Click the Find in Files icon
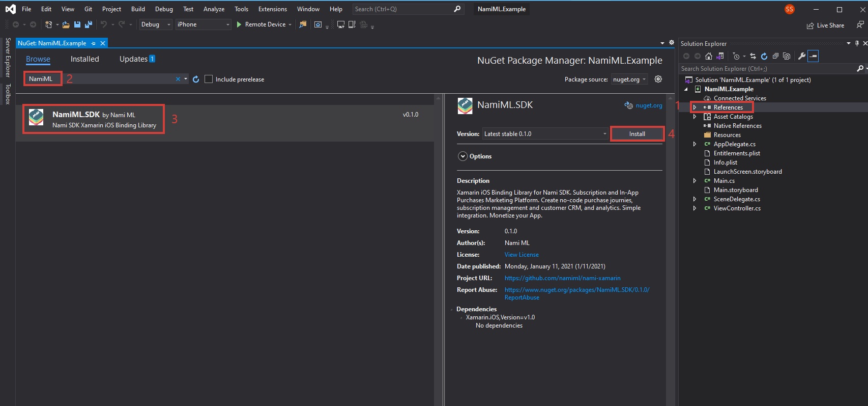Viewport: 868px width, 406px height. click(x=303, y=24)
